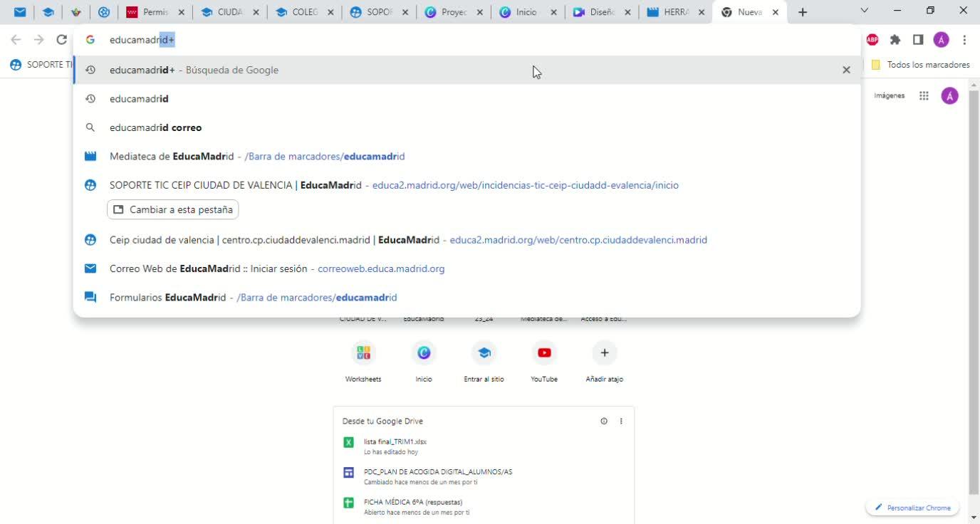Open the pinned Gmail tab
The image size is (980, 524).
20,12
